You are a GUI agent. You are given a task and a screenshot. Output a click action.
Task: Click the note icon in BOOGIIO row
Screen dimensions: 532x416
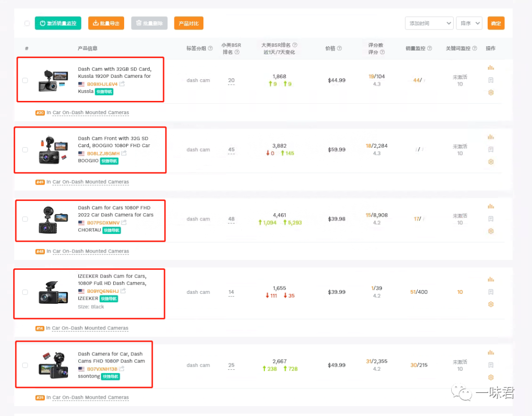point(491,150)
